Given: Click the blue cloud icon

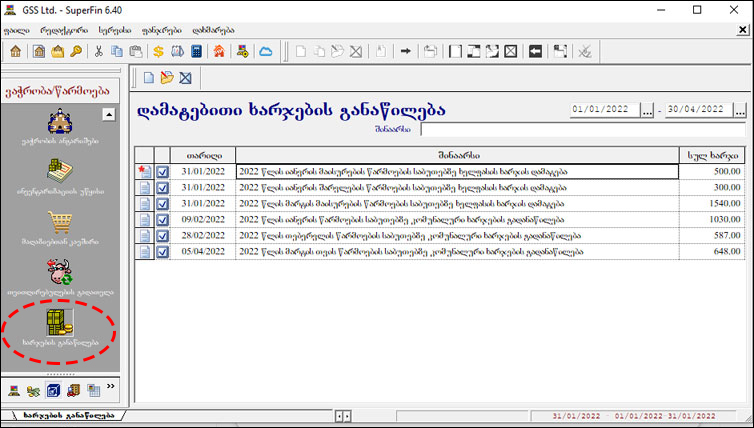Looking at the screenshot, I should (265, 51).
